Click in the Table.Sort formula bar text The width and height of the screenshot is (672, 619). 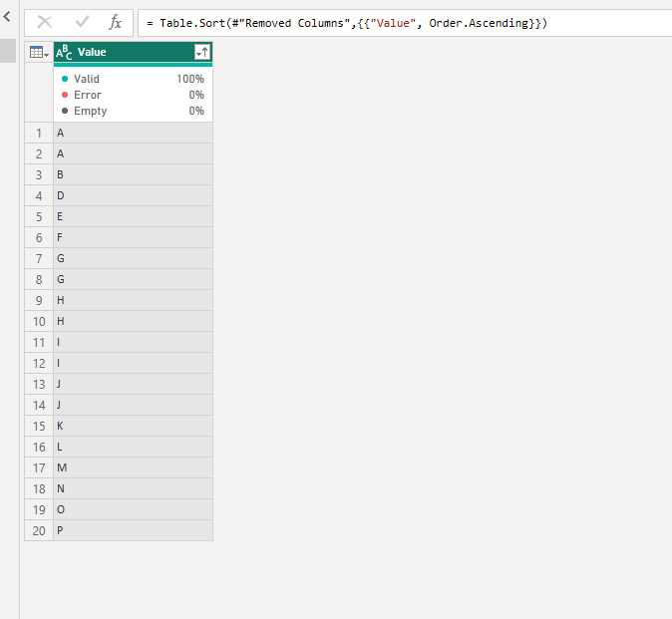pyautogui.click(x=347, y=23)
